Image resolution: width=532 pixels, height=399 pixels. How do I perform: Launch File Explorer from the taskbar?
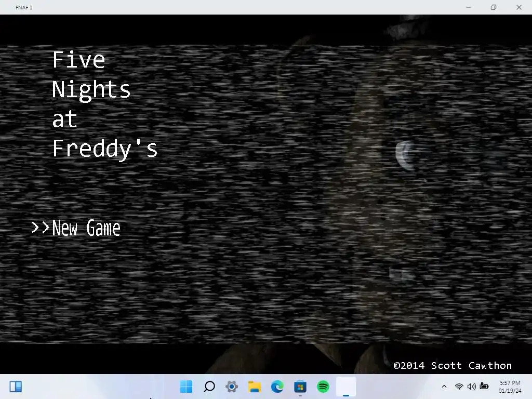click(255, 387)
